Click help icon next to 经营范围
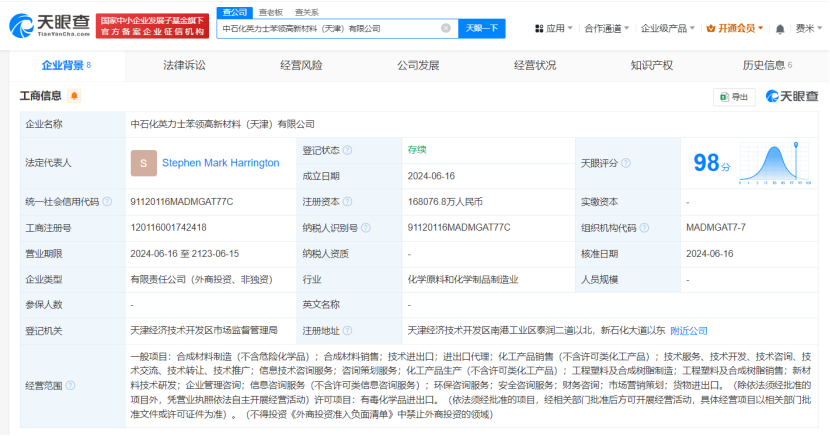 click(72, 384)
